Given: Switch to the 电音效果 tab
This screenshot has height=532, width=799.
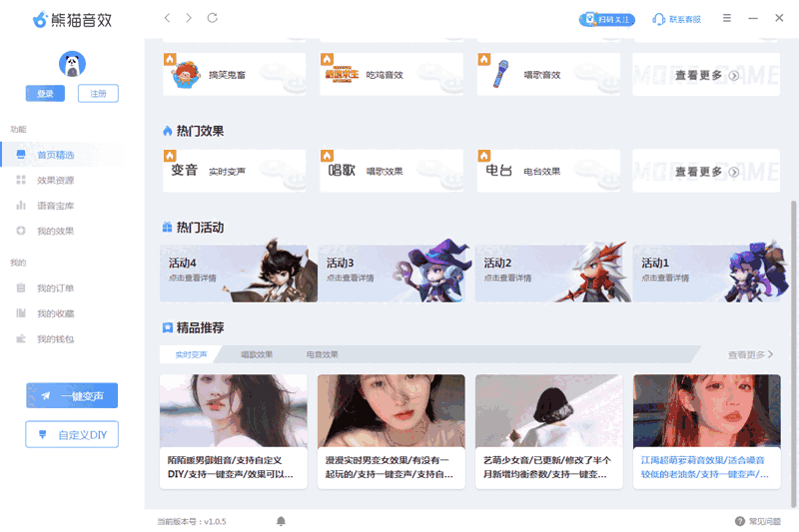Looking at the screenshot, I should click(x=322, y=354).
